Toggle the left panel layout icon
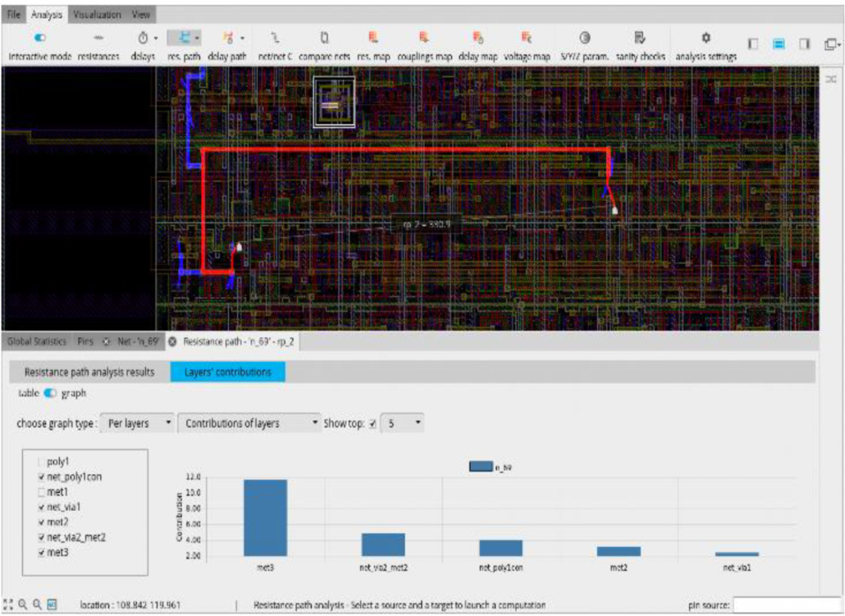 [x=753, y=44]
